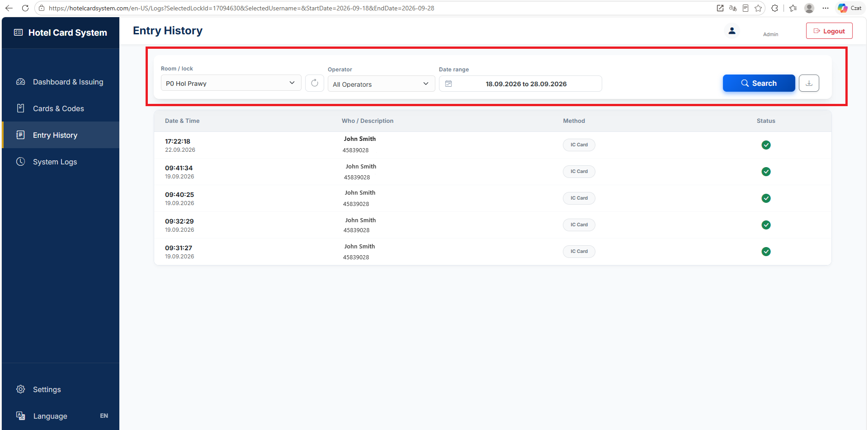Screen dimensions: 868x430
Task: Click John Smith in 17:22:18 row
Action: click(360, 139)
